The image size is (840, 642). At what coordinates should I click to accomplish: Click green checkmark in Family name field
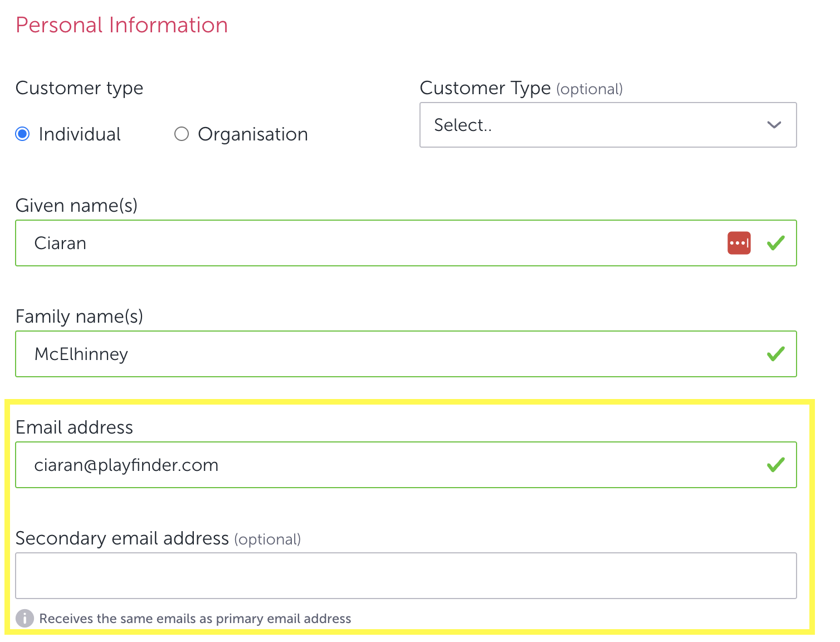pos(775,354)
